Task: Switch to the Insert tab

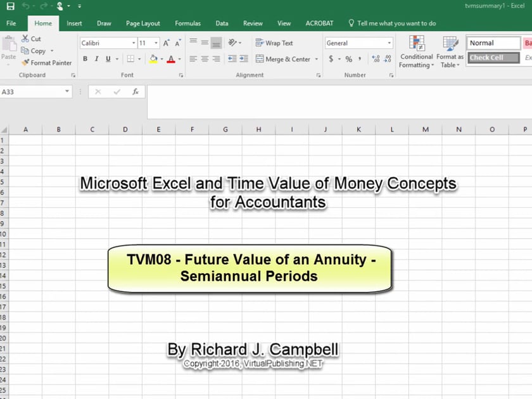Action: point(74,23)
